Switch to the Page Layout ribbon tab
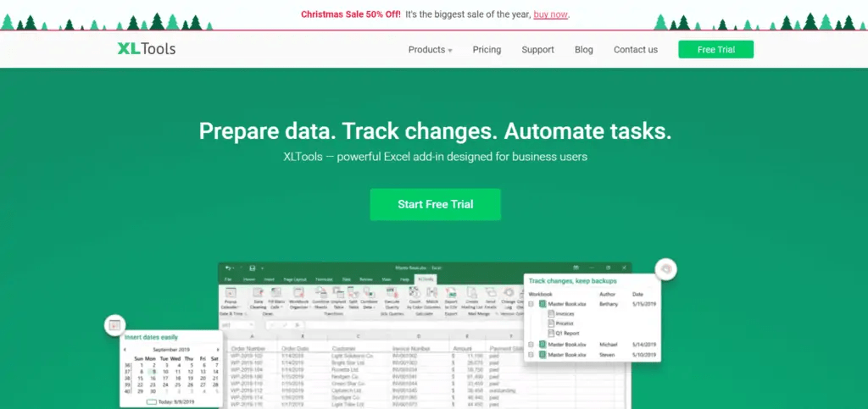Image resolution: width=868 pixels, height=409 pixels. 295,279
